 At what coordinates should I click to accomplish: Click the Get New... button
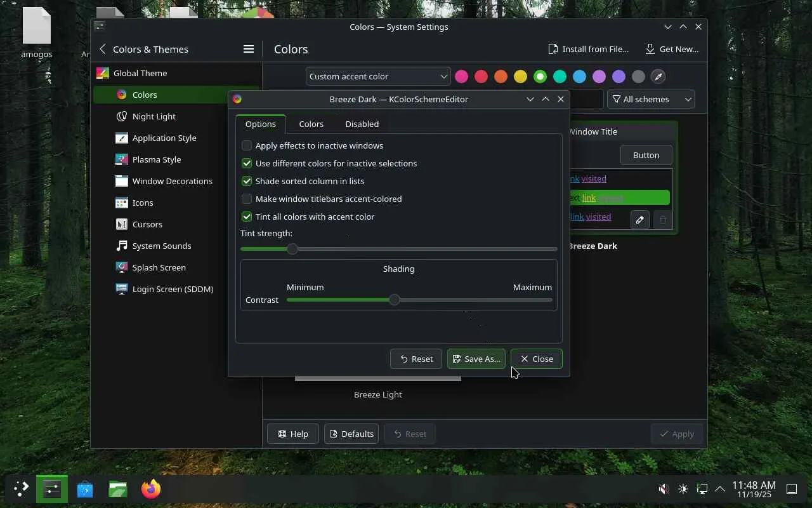coord(672,49)
